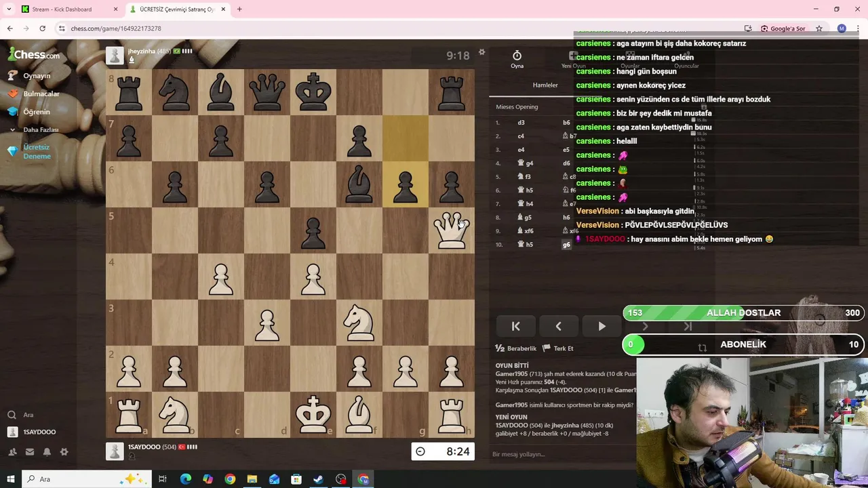Screen dimensions: 868x488
Task: Open Task View on the taskbar
Action: click(x=163, y=479)
